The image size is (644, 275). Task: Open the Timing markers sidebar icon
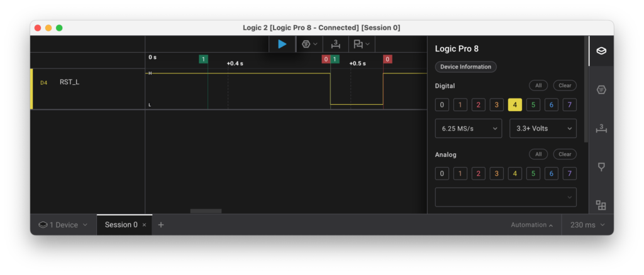tap(601, 166)
